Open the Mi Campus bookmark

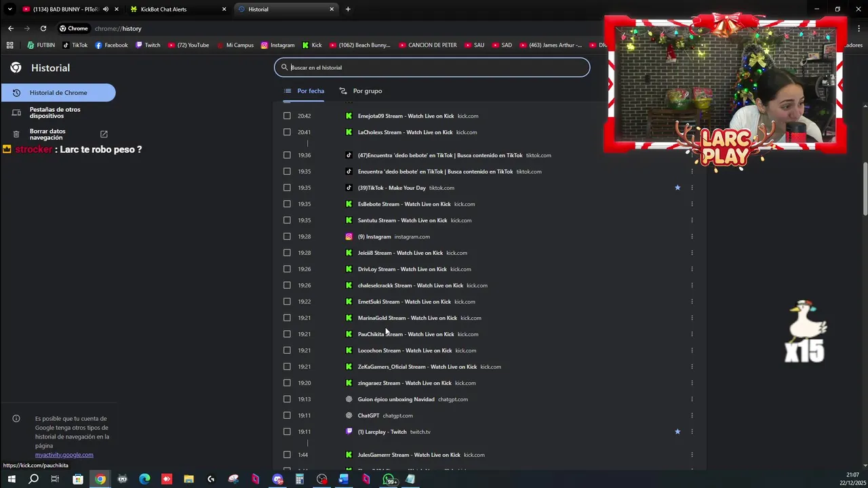click(x=235, y=45)
